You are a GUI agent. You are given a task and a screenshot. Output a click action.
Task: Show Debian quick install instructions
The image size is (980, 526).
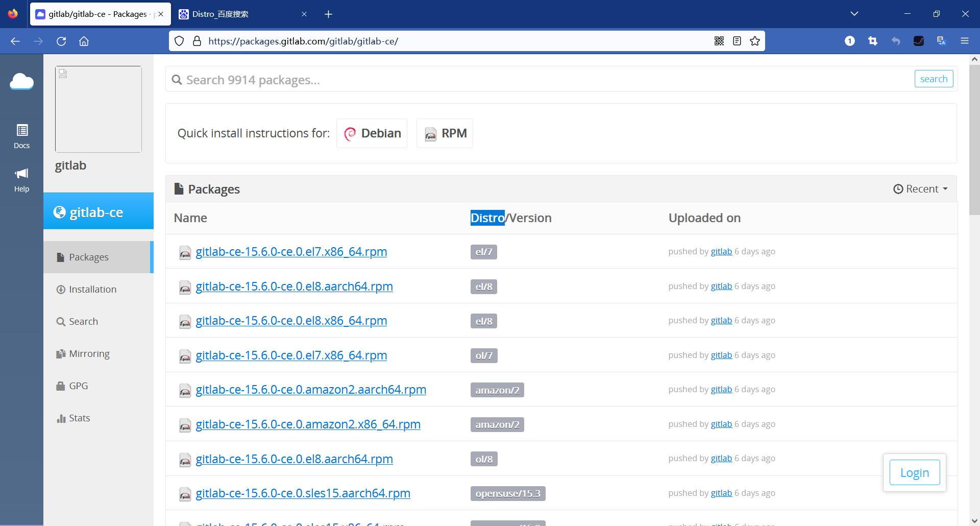pos(372,133)
